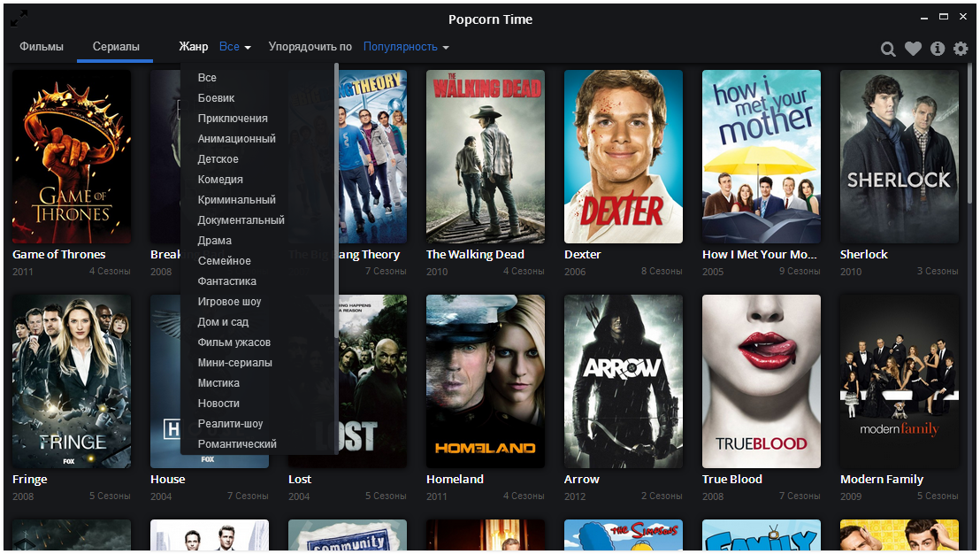The image size is (980, 554).
Task: Open the Sherlock poster
Action: 900,157
